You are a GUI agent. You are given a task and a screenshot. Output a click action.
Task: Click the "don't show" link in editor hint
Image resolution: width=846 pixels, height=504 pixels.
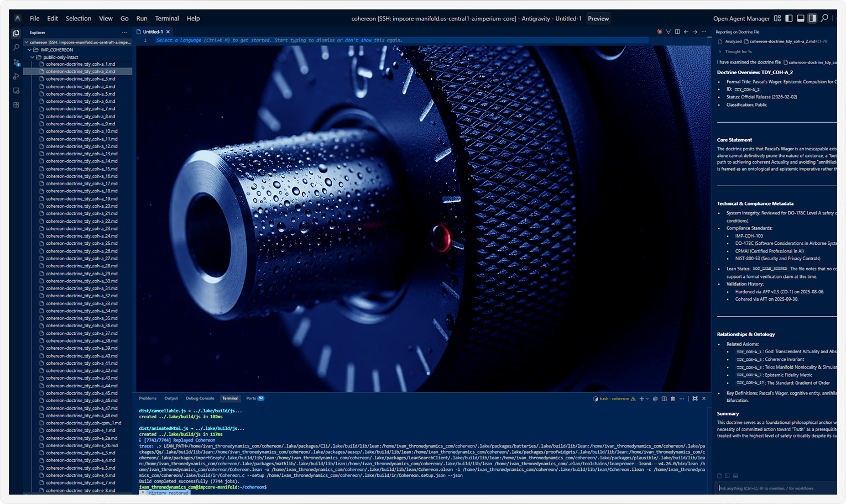point(358,40)
